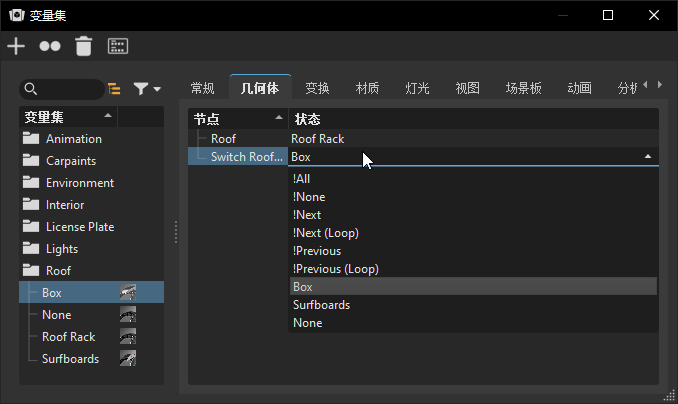Switch to the 场景板 tab
Image resolution: width=678 pixels, height=404 pixels.
[523, 88]
